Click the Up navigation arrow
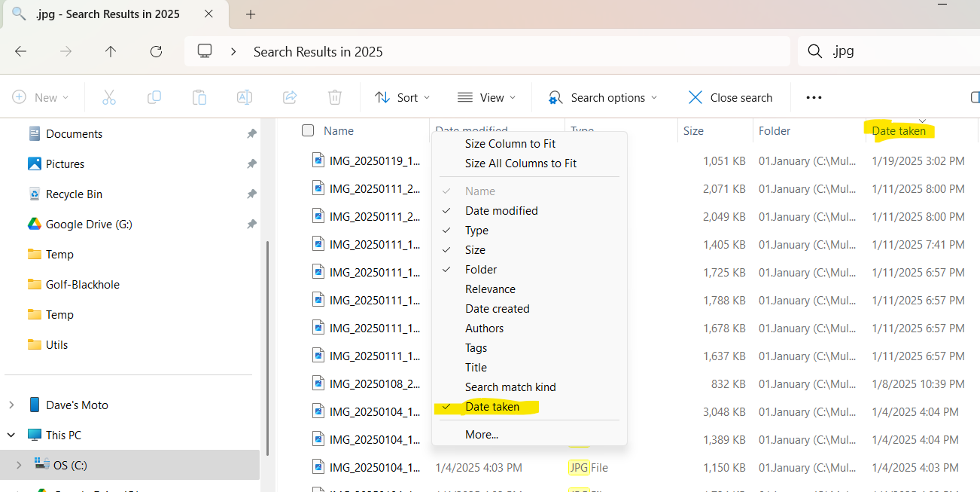The width and height of the screenshot is (980, 492). click(110, 51)
